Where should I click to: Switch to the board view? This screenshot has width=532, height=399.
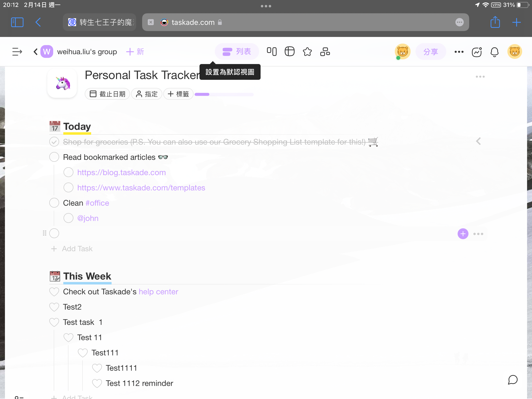[x=272, y=52]
